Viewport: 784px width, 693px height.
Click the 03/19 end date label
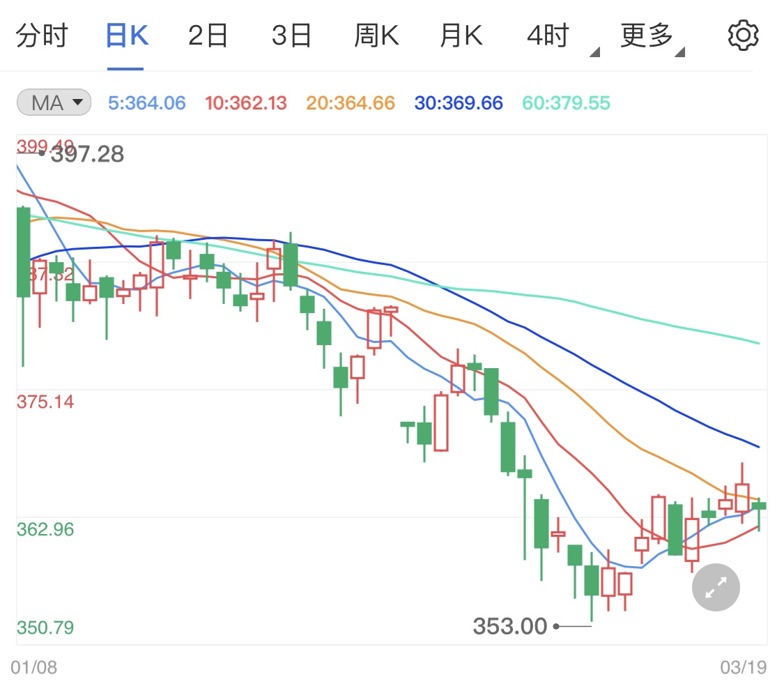(x=744, y=667)
